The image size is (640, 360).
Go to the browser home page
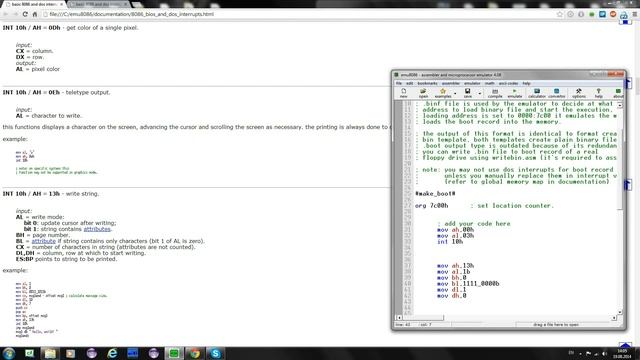(x=35, y=14)
